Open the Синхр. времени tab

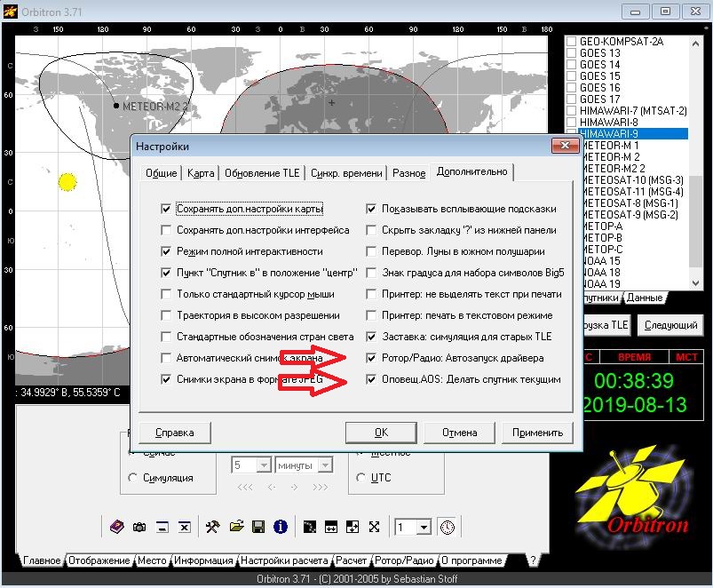click(x=346, y=173)
